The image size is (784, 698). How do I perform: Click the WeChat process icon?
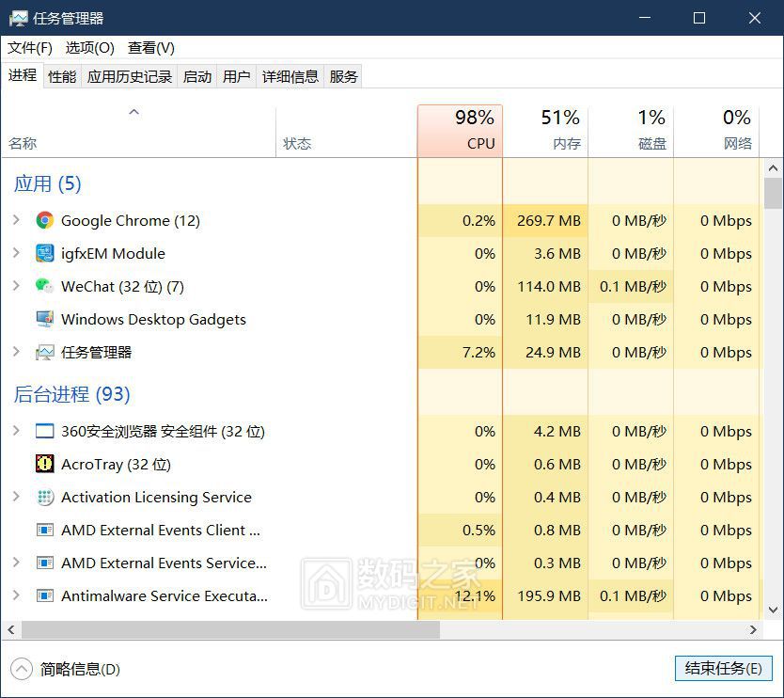point(44,287)
